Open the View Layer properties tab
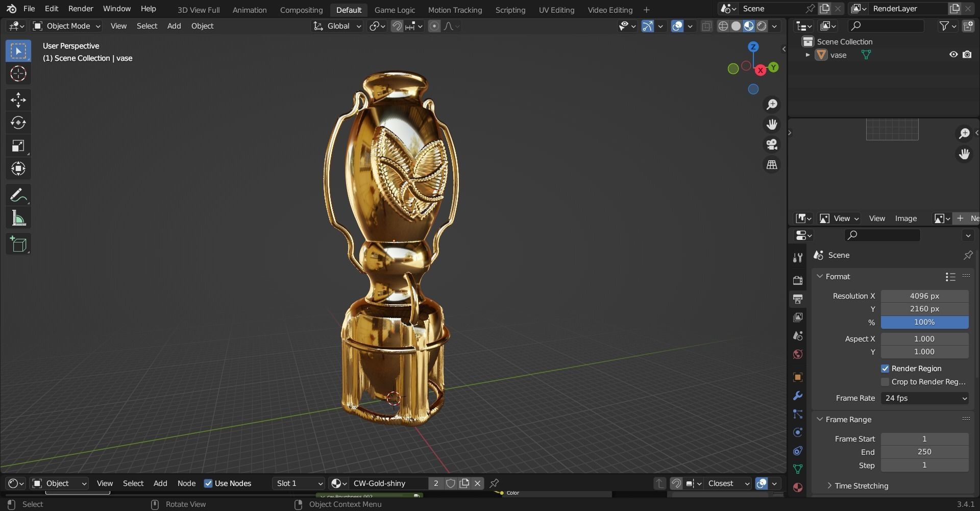This screenshot has width=980, height=511. [798, 317]
